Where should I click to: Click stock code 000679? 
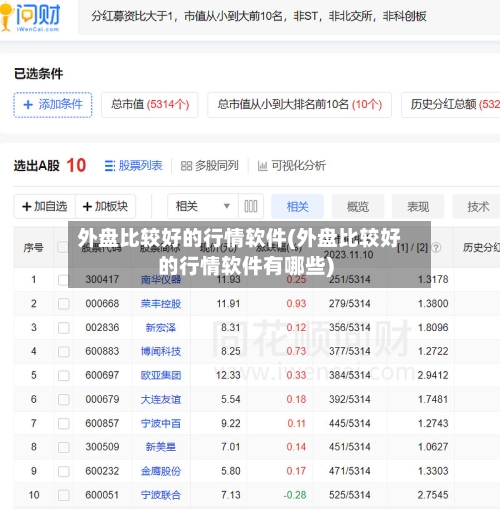coord(102,399)
